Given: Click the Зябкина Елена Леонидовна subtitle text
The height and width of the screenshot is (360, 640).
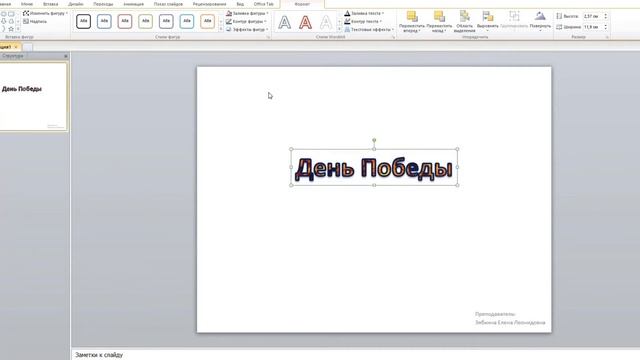Looking at the screenshot, I should click(x=510, y=322).
